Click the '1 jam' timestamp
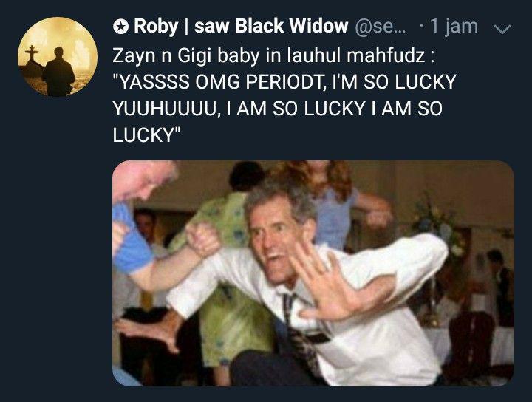Viewport: 532px width, 402px height. click(454, 26)
